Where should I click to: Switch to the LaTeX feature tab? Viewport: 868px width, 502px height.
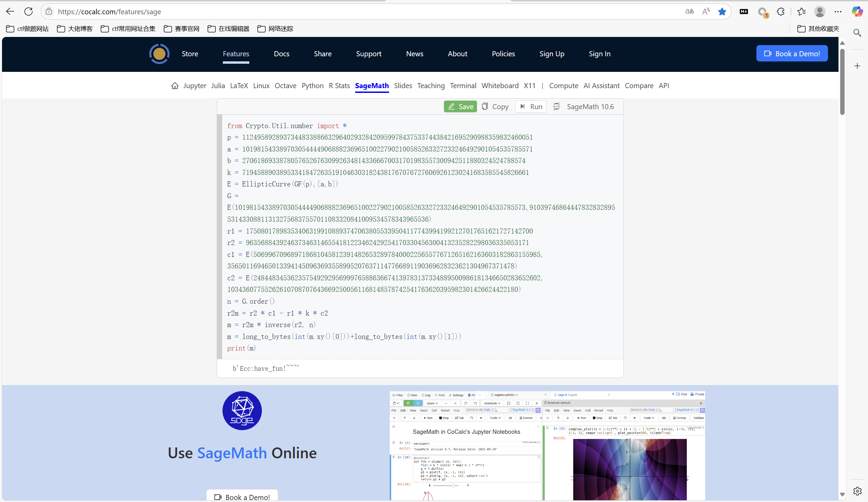coord(239,86)
